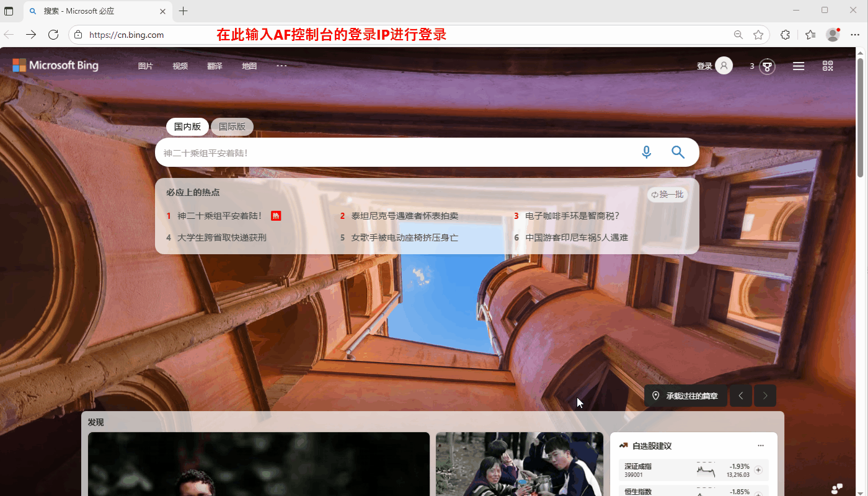
Task: Open the 翻译 item in Bing navigation
Action: (x=215, y=66)
